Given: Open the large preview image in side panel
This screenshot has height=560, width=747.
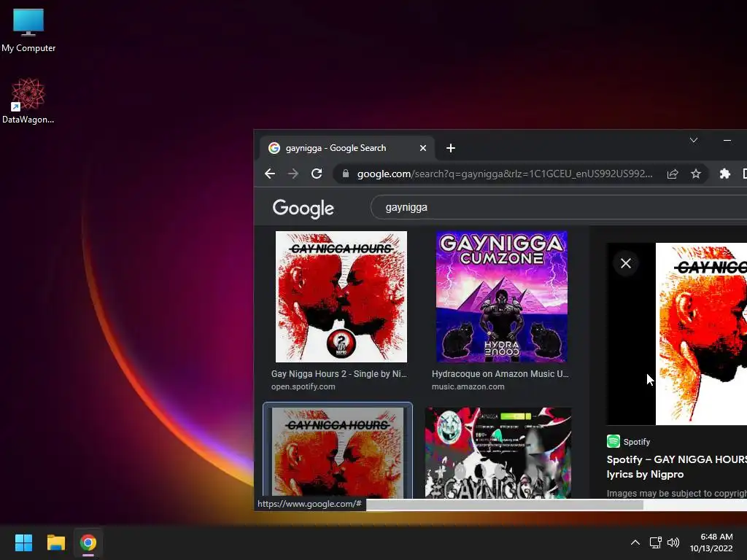Looking at the screenshot, I should pos(701,334).
